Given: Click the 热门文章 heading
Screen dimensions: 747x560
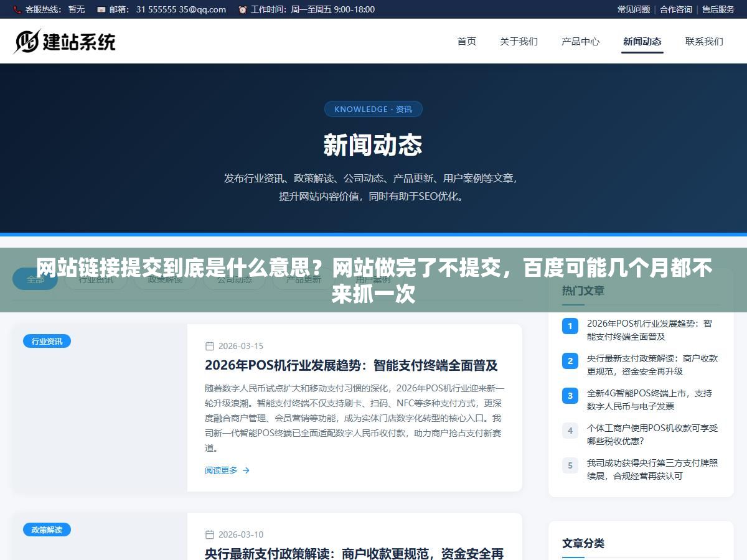Looking at the screenshot, I should pyautogui.click(x=583, y=291).
